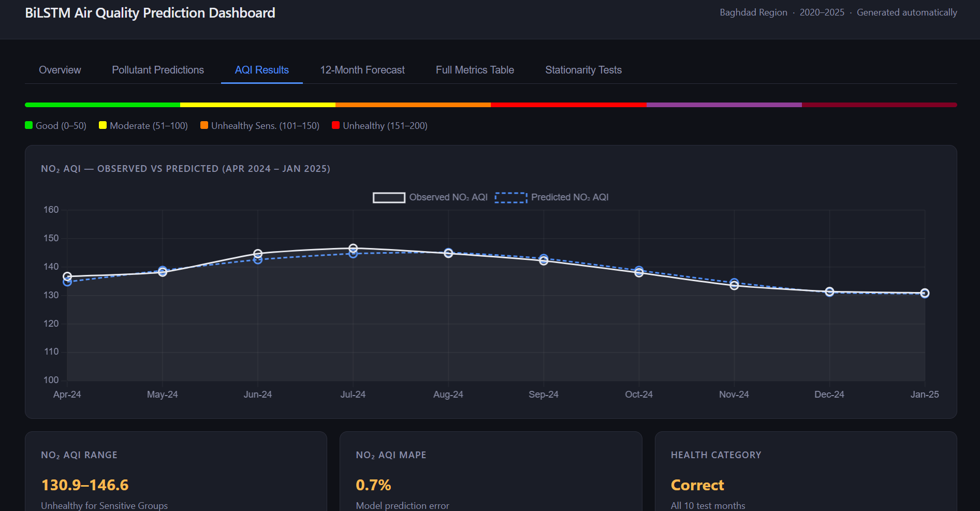The height and width of the screenshot is (511, 980).
Task: Switch to Pollutant Predictions tab
Action: click(158, 70)
